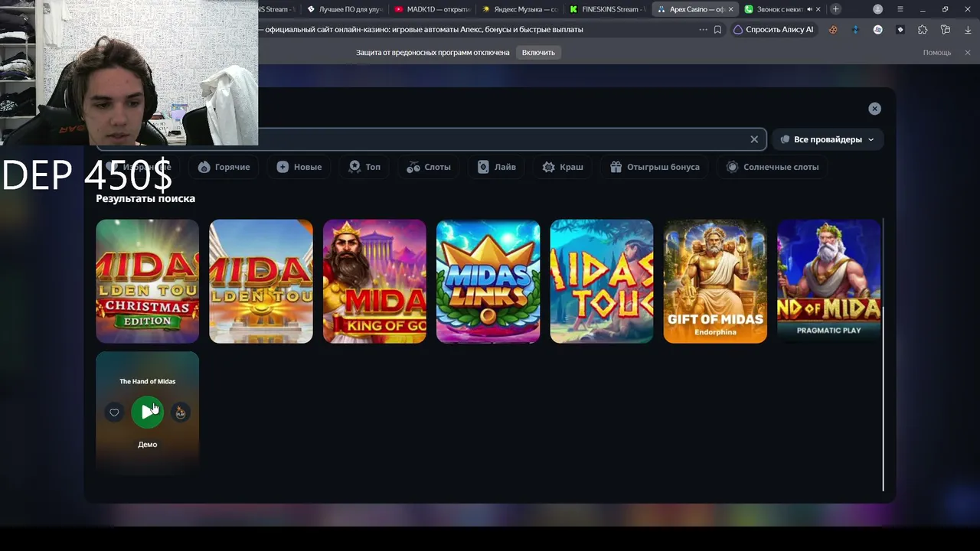Open the blue arrows extension icon
Image resolution: width=980 pixels, height=551 pixels.
855,30
